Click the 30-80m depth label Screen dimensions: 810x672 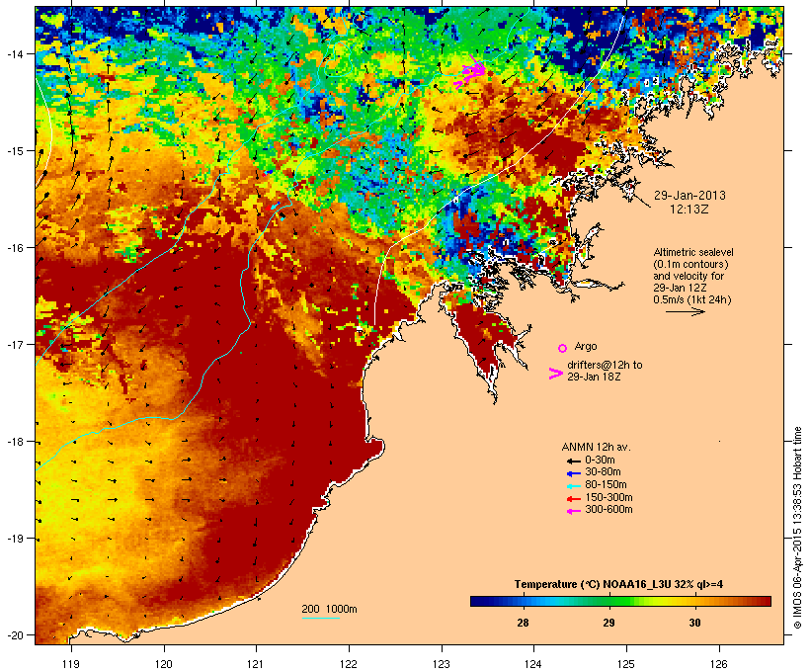click(603, 472)
